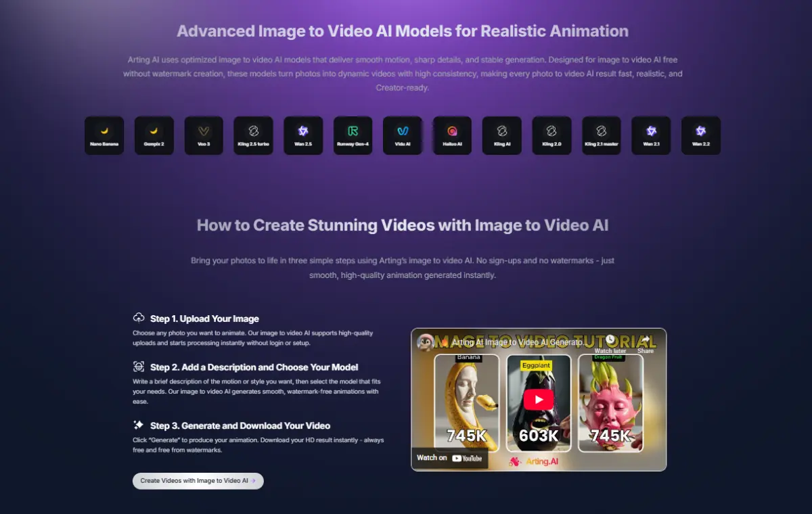
Task: Open the channel avatar on the video
Action: click(426, 342)
